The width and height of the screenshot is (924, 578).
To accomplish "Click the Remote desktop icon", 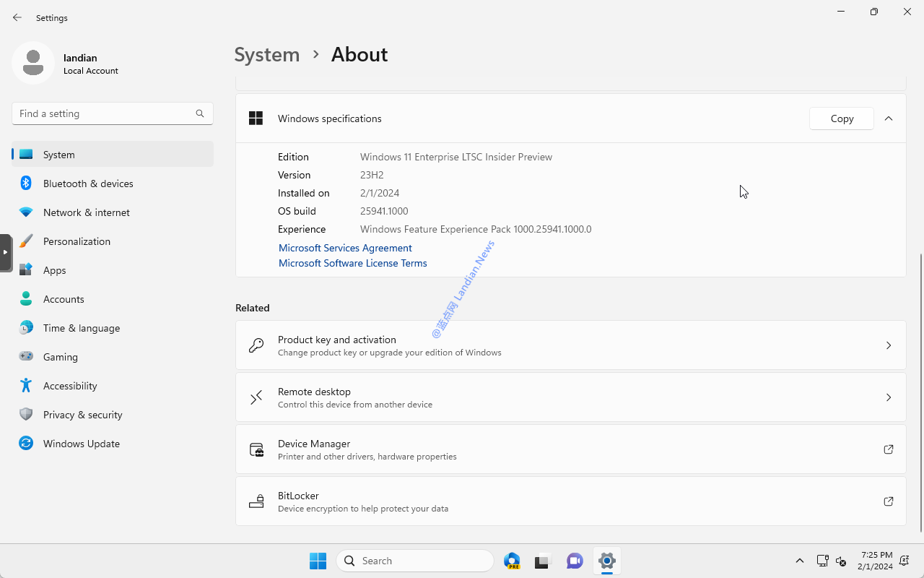I will 256,397.
